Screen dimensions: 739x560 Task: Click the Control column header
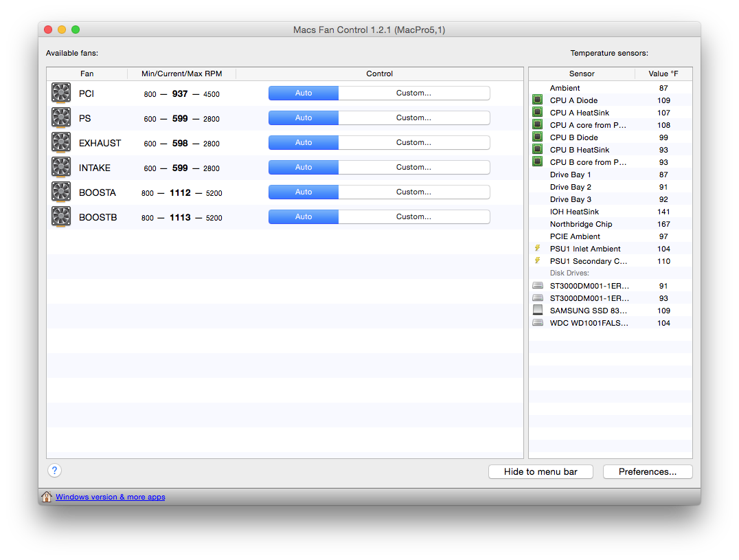[379, 74]
